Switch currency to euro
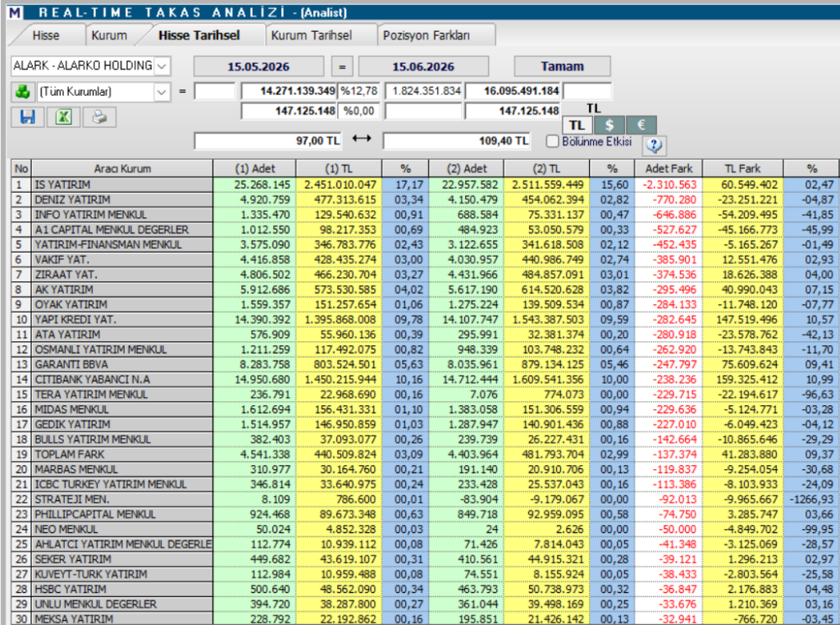 pyautogui.click(x=641, y=125)
